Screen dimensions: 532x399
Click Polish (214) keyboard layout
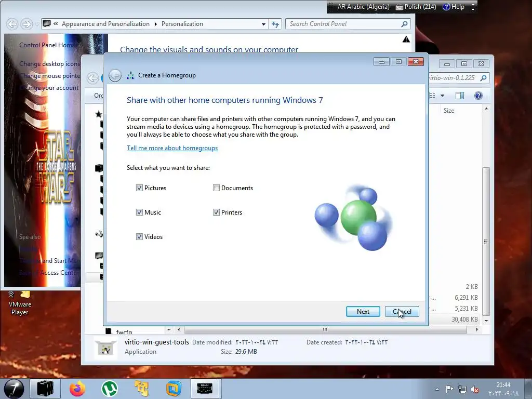(x=416, y=7)
